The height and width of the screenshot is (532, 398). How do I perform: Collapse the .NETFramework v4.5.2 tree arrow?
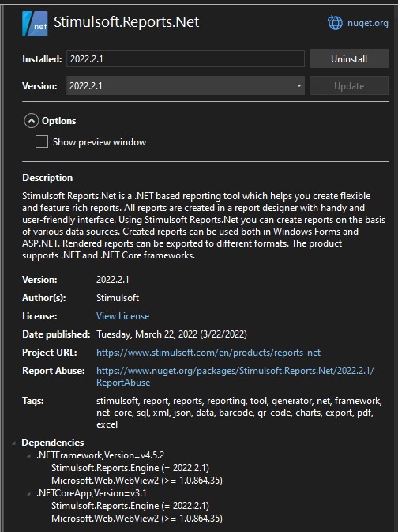coord(28,455)
